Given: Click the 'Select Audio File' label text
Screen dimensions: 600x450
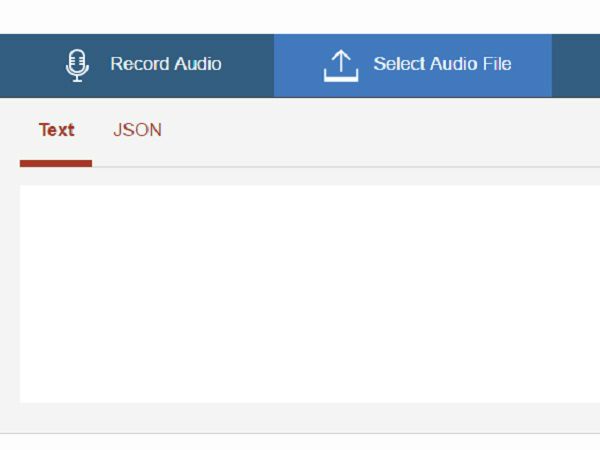Looking at the screenshot, I should click(x=442, y=64).
